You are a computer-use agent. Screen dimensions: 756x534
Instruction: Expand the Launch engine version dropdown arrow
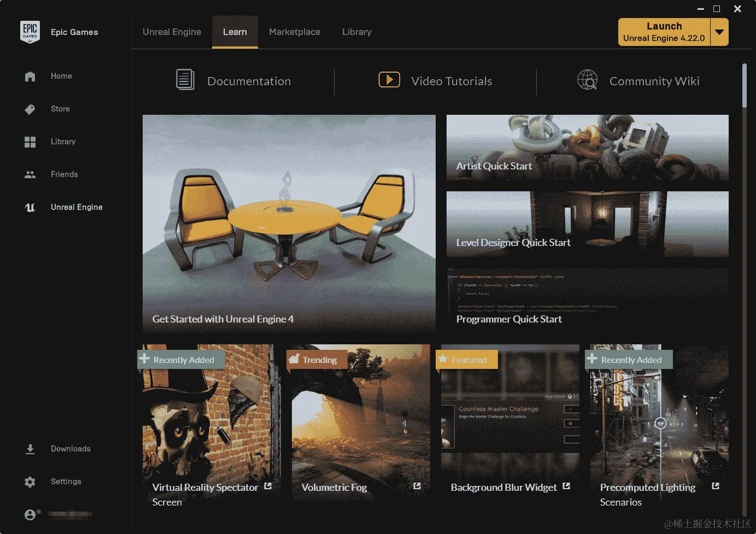coord(719,32)
